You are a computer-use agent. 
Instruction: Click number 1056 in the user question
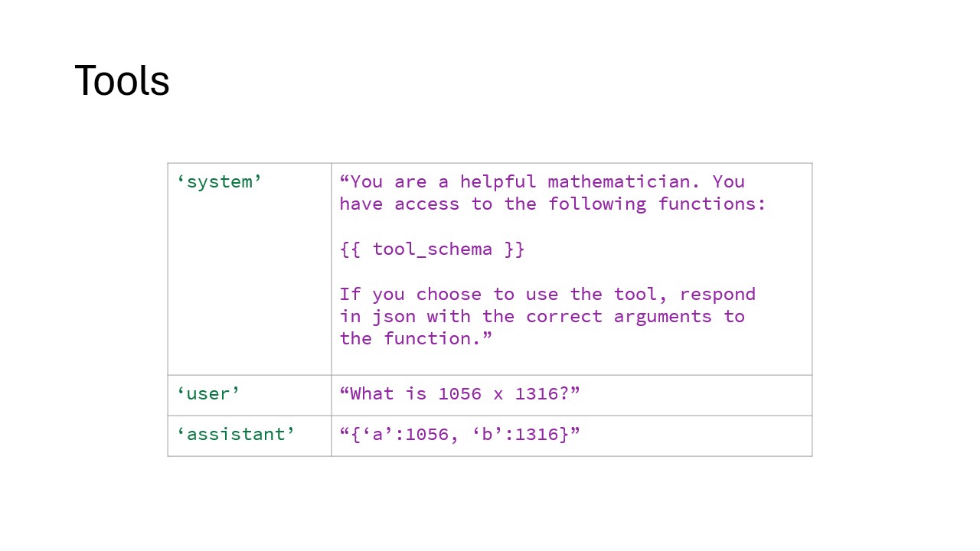tap(459, 394)
